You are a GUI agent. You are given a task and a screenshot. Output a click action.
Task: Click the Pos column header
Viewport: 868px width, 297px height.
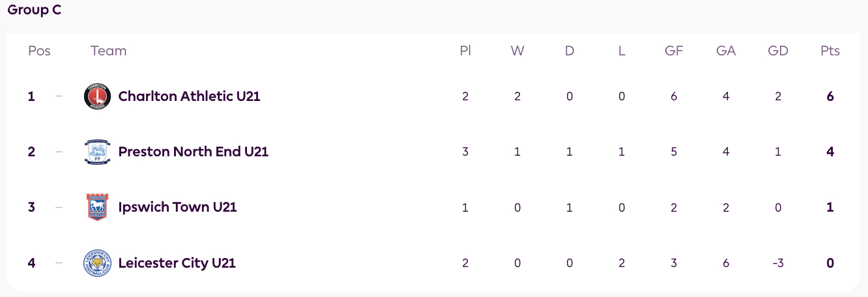click(x=39, y=51)
